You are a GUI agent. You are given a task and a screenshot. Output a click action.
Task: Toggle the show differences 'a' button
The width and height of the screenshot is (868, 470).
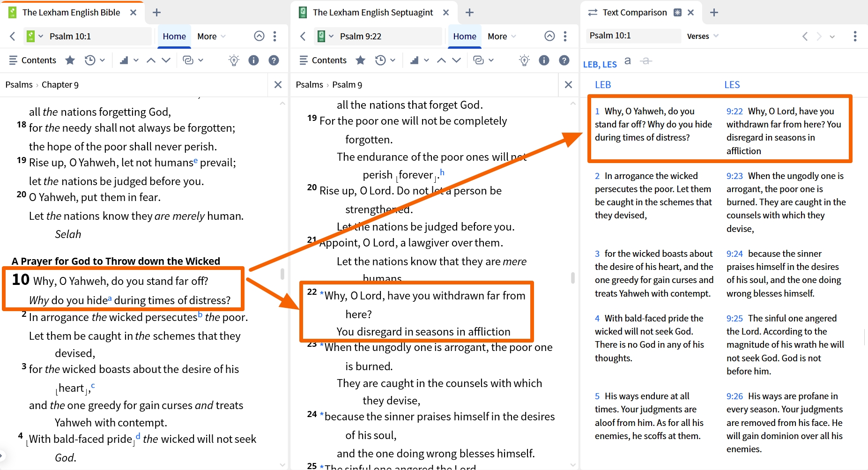pos(628,61)
